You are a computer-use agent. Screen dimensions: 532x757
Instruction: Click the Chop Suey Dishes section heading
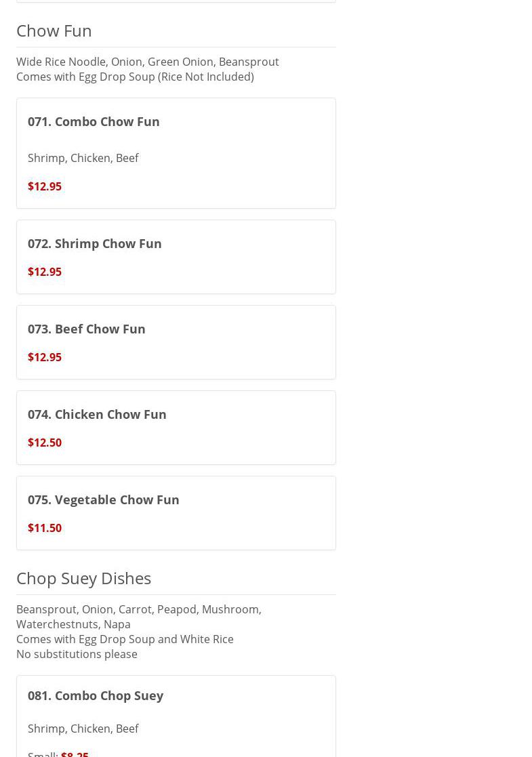pyautogui.click(x=84, y=578)
